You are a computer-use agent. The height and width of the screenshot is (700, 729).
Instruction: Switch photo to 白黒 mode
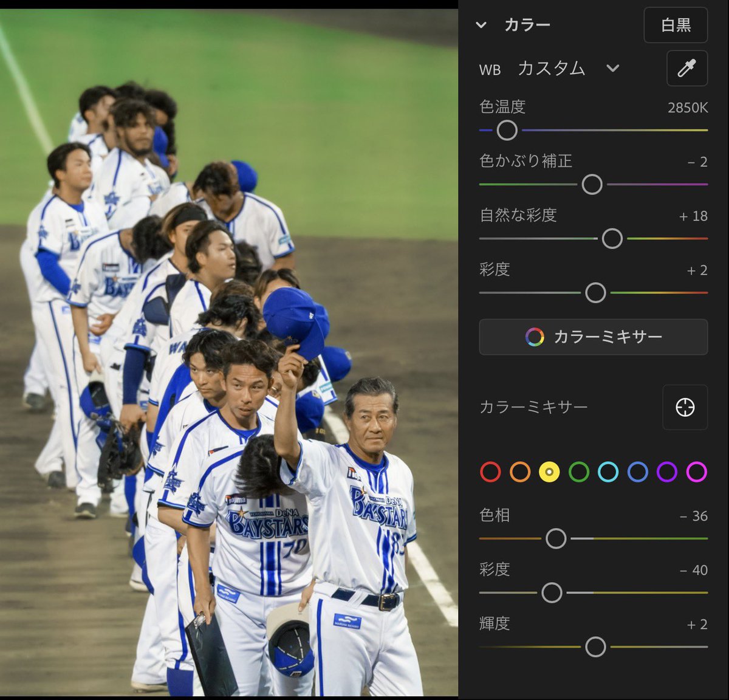[676, 25]
